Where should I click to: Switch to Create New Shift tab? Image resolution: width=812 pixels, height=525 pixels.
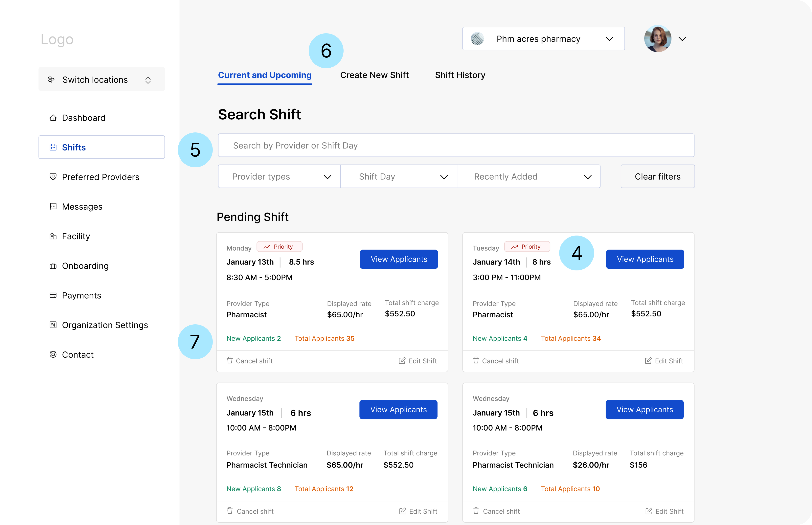tap(374, 75)
